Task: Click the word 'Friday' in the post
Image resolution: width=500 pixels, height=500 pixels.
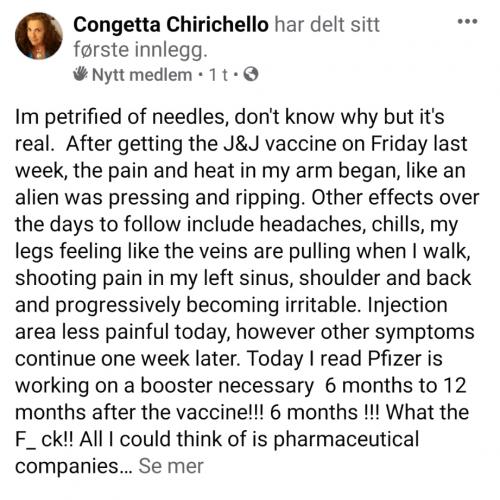Action: [399, 144]
